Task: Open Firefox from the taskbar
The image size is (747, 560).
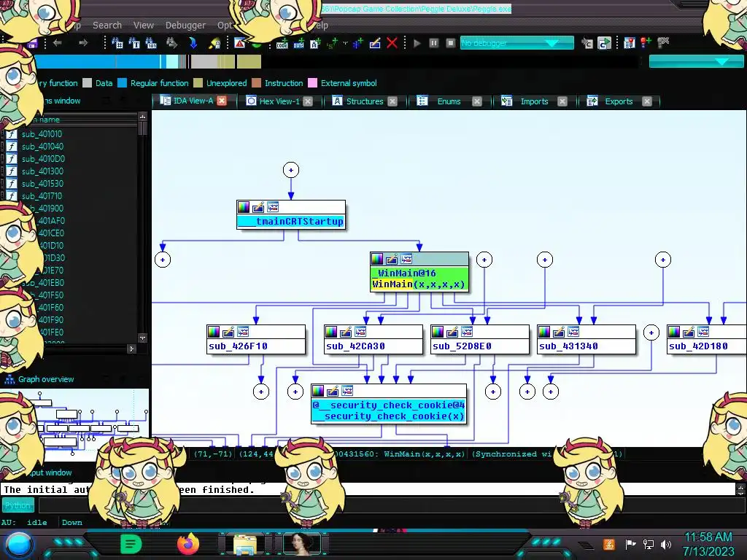Action: coord(188,544)
